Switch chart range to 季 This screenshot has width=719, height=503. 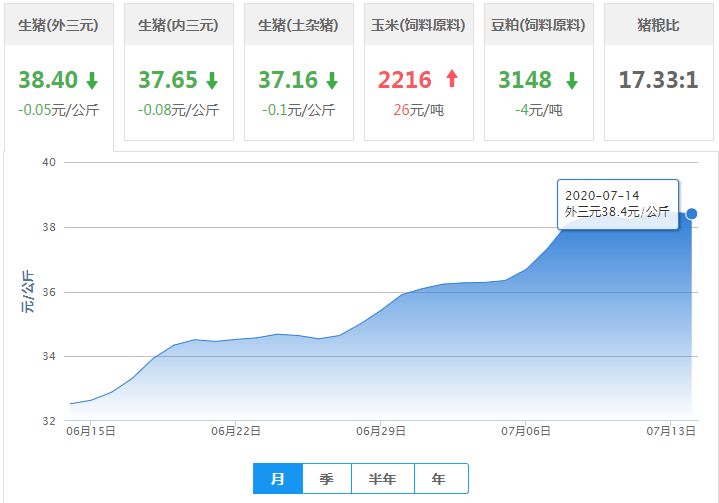tap(327, 479)
